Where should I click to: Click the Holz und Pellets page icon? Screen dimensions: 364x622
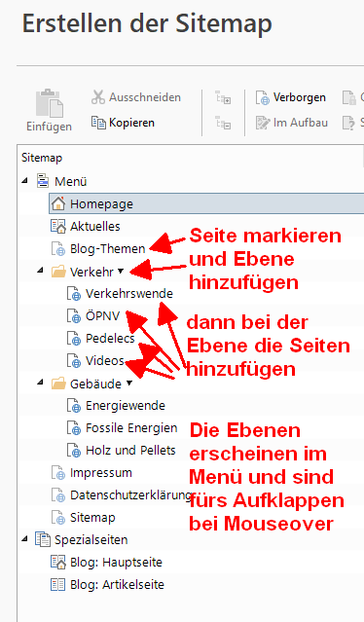coord(74,451)
